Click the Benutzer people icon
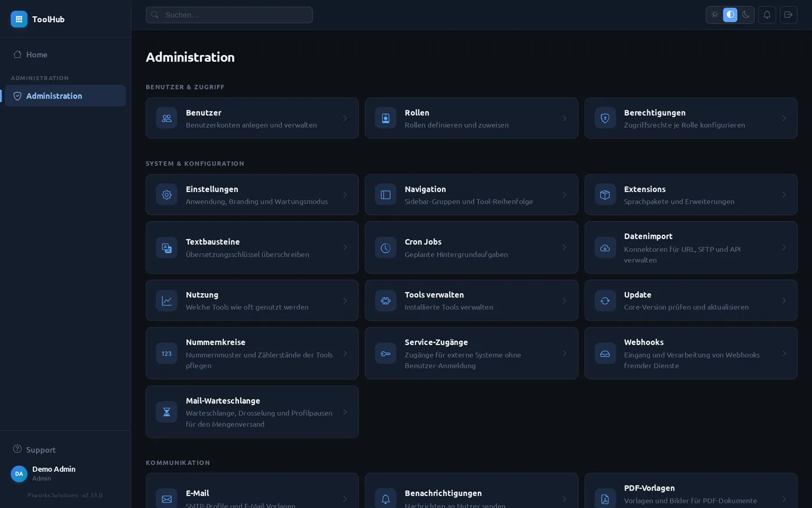This screenshot has height=508, width=812. (x=166, y=118)
